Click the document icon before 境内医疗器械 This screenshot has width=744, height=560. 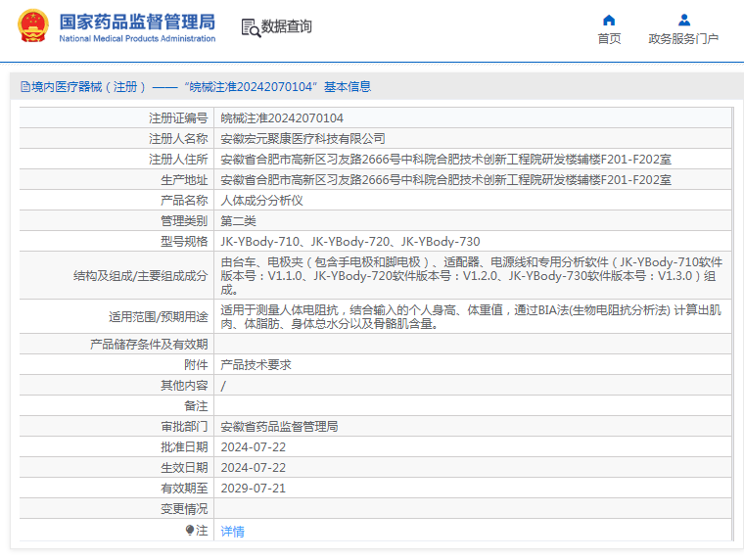point(25,87)
